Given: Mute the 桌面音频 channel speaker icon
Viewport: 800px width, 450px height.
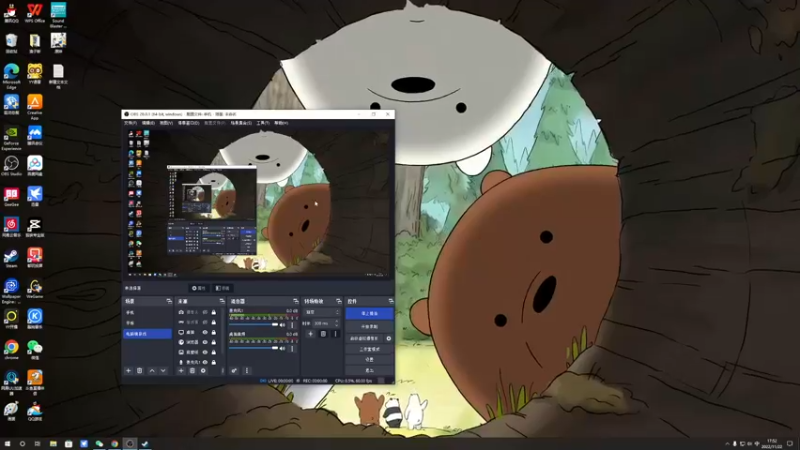Looking at the screenshot, I should coord(282,348).
